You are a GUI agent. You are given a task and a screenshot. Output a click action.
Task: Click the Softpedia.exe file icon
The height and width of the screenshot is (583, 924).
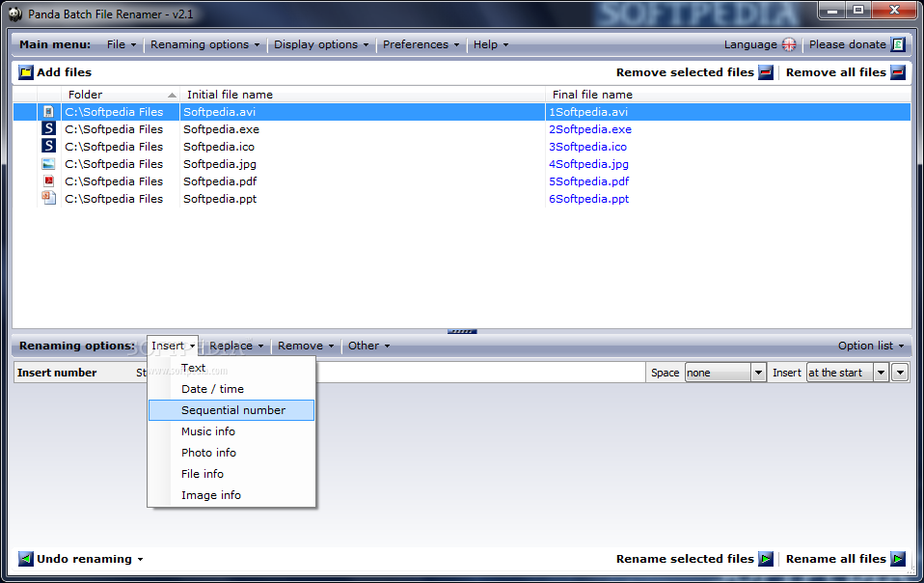pyautogui.click(x=49, y=129)
